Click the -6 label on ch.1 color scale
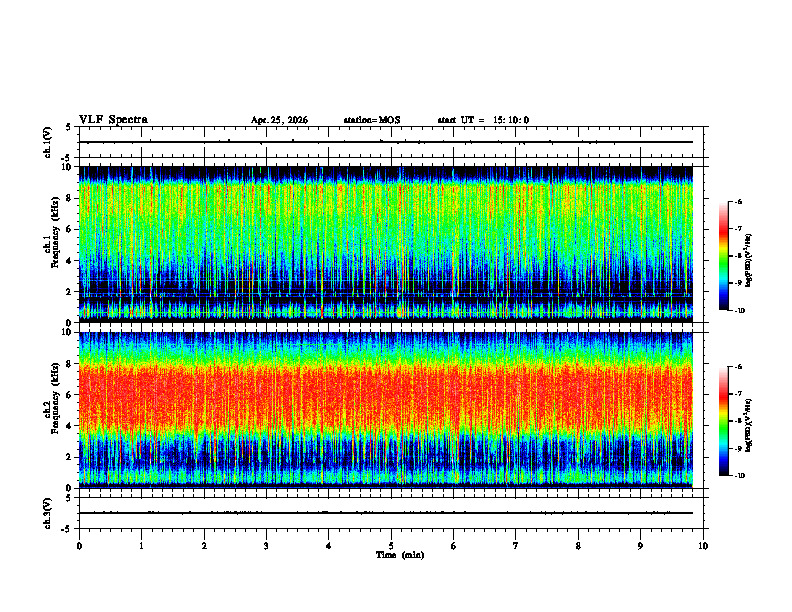 738,201
